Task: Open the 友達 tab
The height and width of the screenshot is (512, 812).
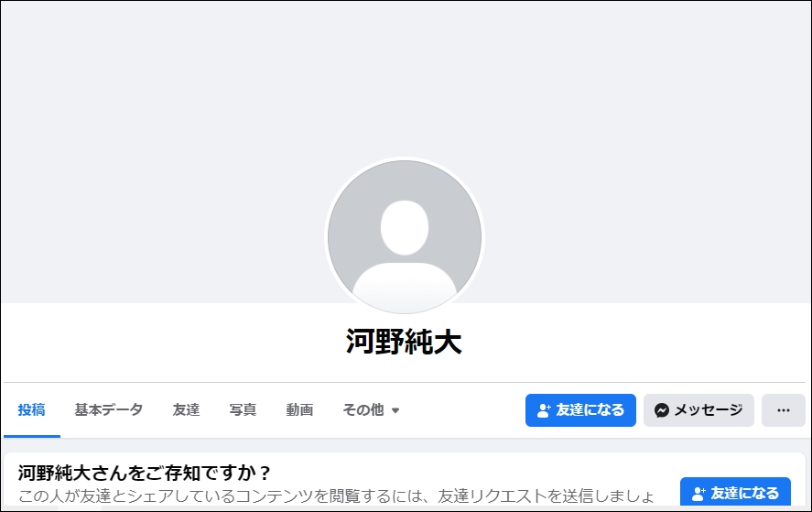Action: tap(186, 410)
